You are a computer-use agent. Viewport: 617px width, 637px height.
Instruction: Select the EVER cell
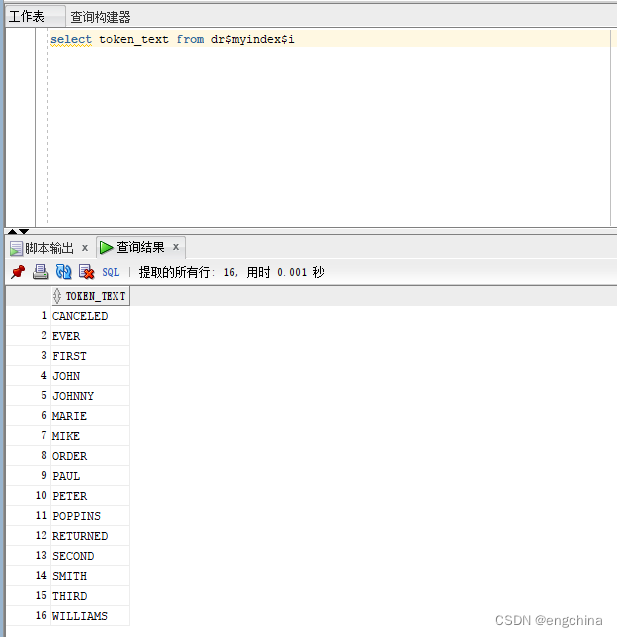coord(90,336)
